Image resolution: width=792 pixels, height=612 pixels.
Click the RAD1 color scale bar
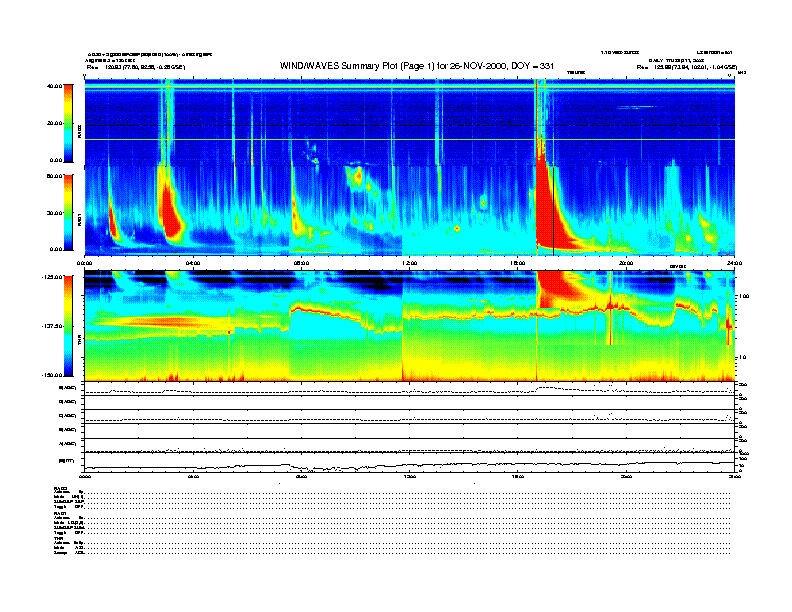pos(68,212)
